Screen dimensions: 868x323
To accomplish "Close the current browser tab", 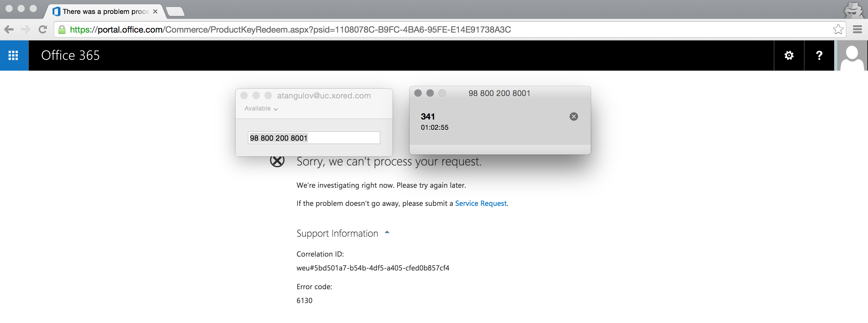I will pos(155,11).
